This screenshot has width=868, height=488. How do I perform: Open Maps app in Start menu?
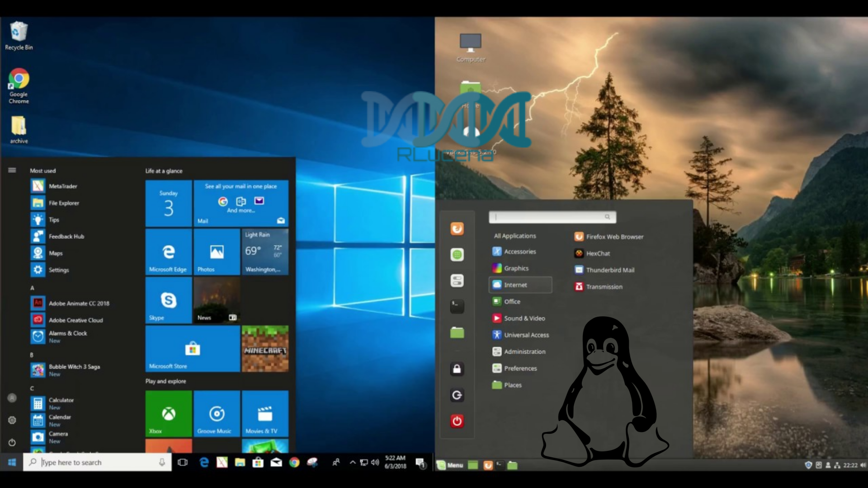(x=47, y=253)
